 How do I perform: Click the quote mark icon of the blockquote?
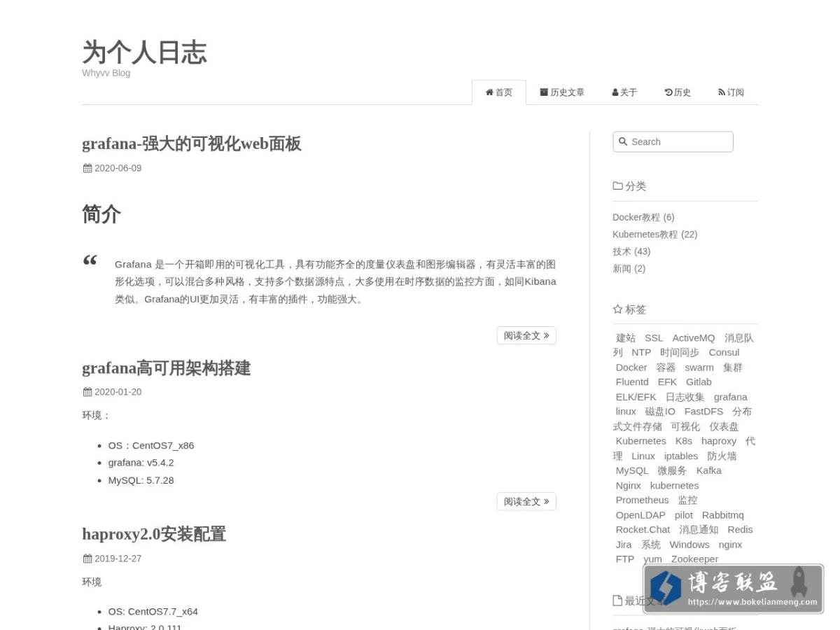click(x=90, y=262)
